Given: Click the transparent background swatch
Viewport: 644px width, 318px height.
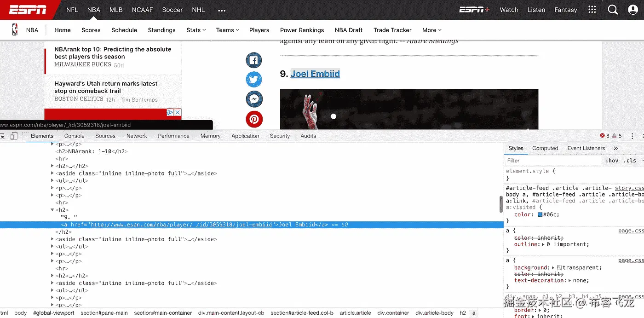Looking at the screenshot, I should pos(559,267).
